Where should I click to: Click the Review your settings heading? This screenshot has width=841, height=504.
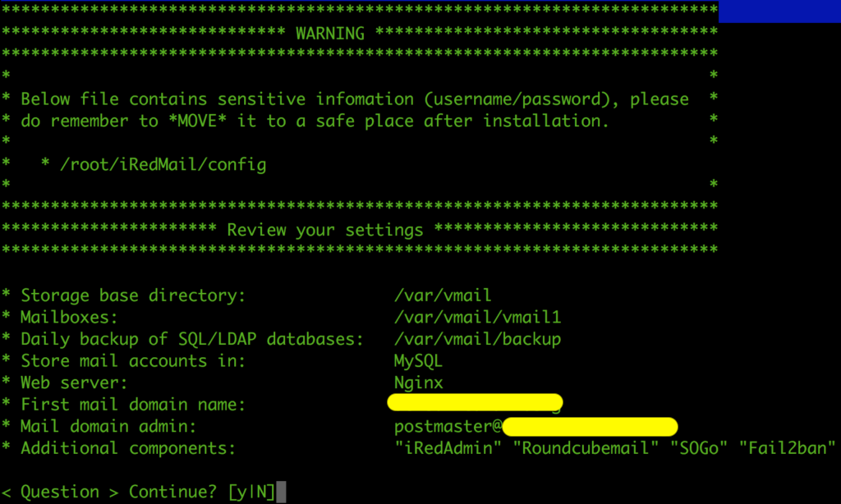click(x=325, y=230)
